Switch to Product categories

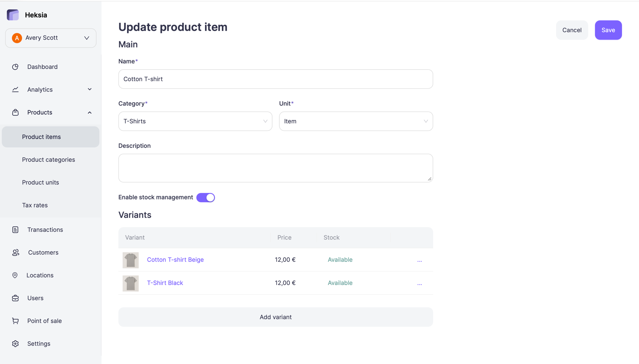click(x=49, y=160)
